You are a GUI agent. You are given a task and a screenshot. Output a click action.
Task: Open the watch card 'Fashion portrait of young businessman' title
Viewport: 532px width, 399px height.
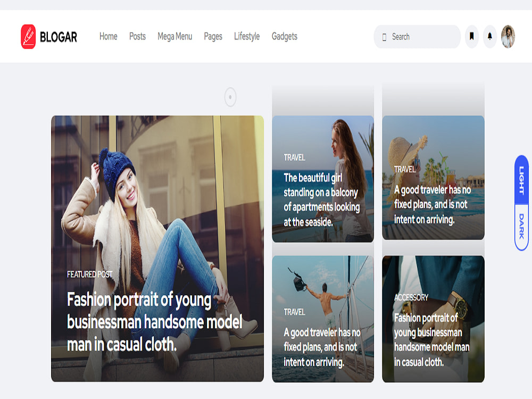pyautogui.click(x=431, y=340)
